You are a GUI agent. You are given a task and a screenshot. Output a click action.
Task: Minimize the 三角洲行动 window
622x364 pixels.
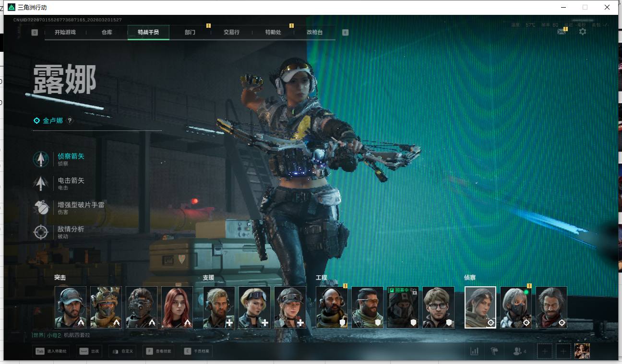point(563,7)
